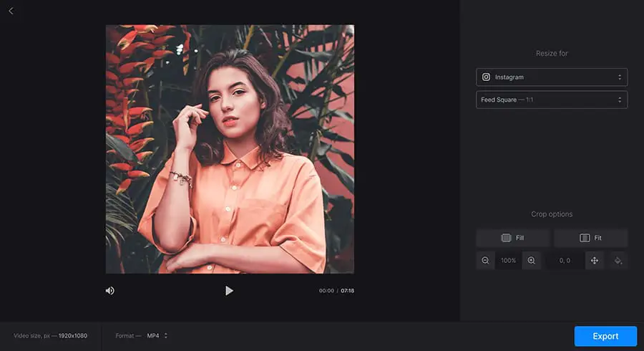
Task: Open the Instagram platform dropdown
Action: (x=552, y=77)
